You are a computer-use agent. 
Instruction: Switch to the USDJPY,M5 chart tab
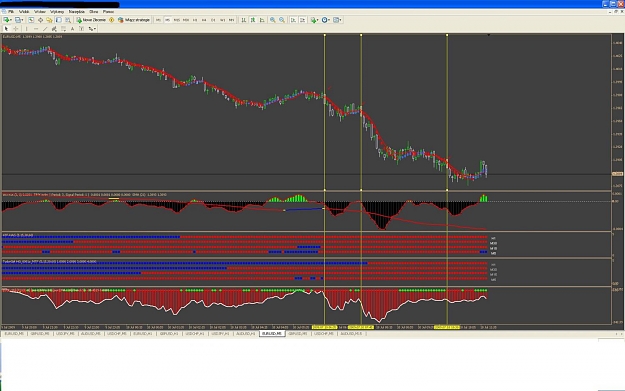[x=65, y=334]
